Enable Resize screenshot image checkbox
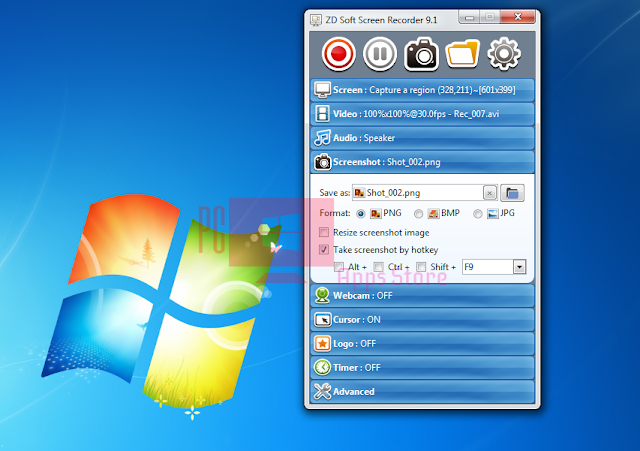This screenshot has height=451, width=640. (x=324, y=232)
